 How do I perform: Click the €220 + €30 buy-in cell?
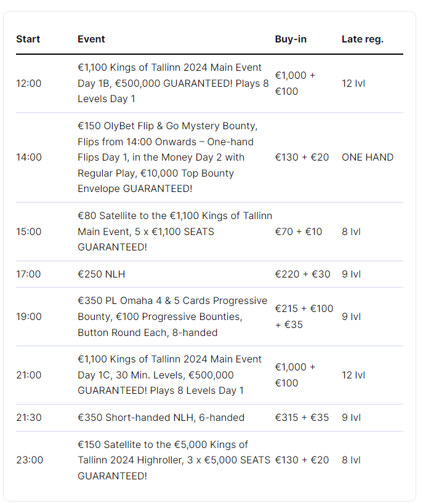302,274
